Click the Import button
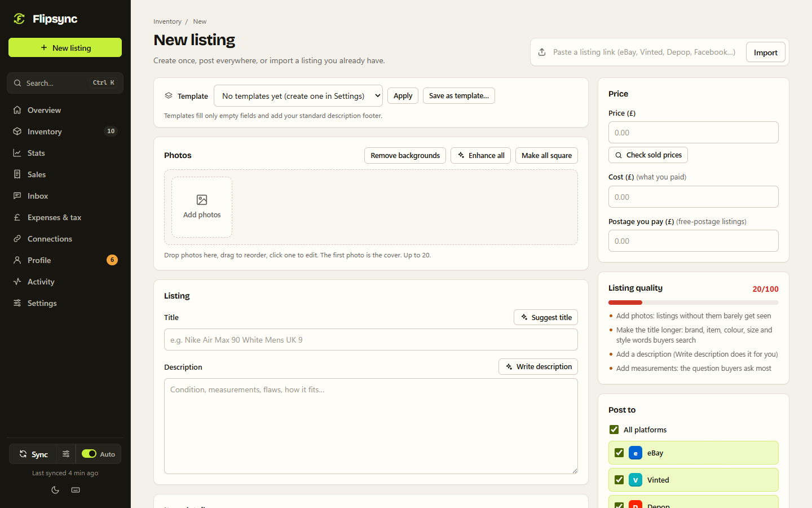Viewport: 812px width, 508px height. (766, 52)
